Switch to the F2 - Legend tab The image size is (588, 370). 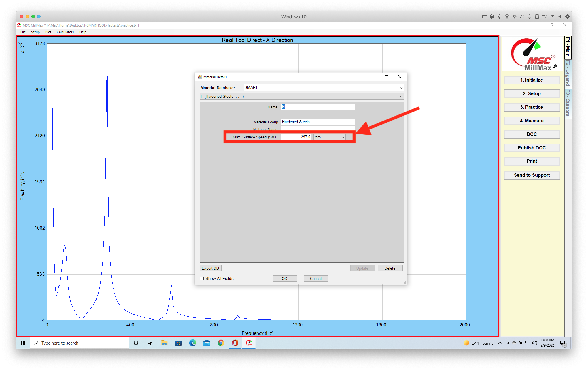pyautogui.click(x=568, y=74)
